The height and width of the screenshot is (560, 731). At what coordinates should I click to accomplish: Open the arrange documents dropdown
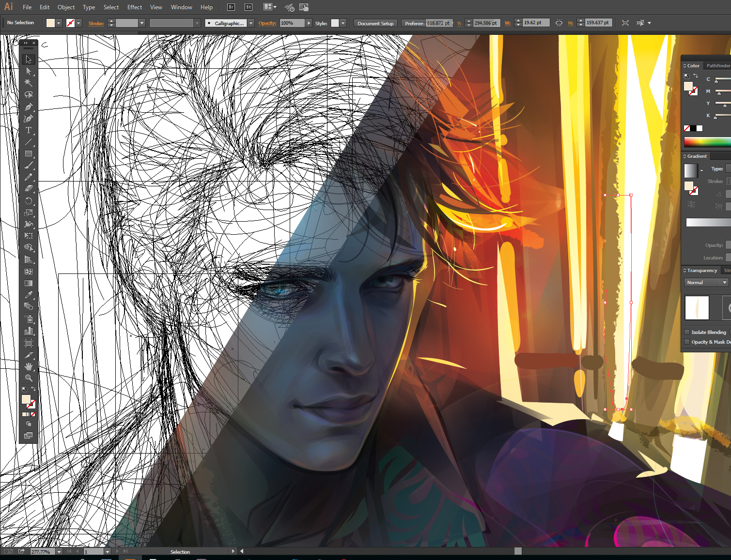click(x=270, y=7)
